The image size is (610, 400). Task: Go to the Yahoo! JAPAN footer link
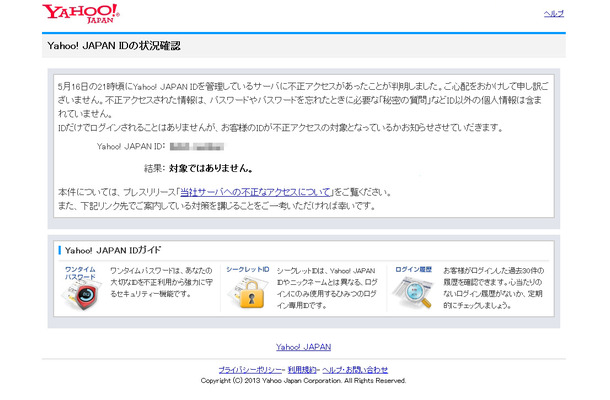point(303,347)
